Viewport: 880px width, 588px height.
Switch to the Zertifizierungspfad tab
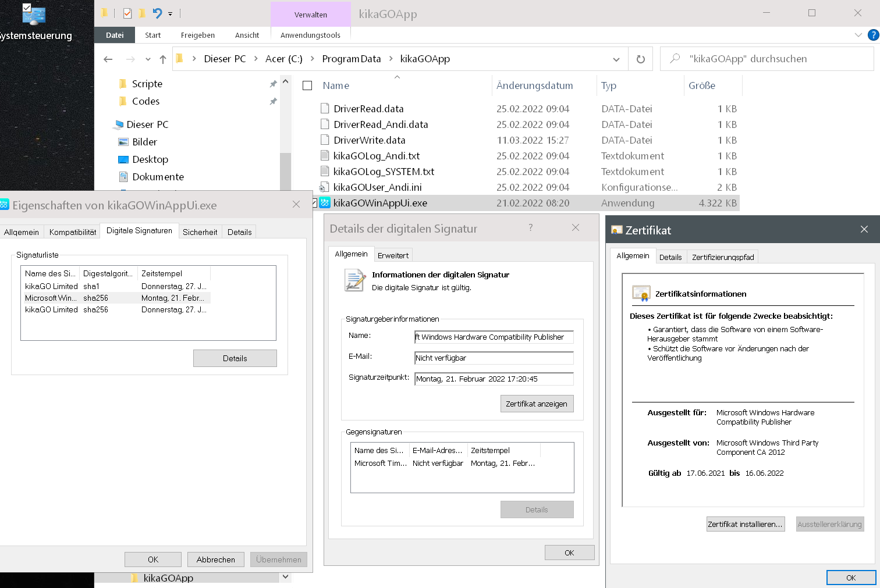(722, 257)
